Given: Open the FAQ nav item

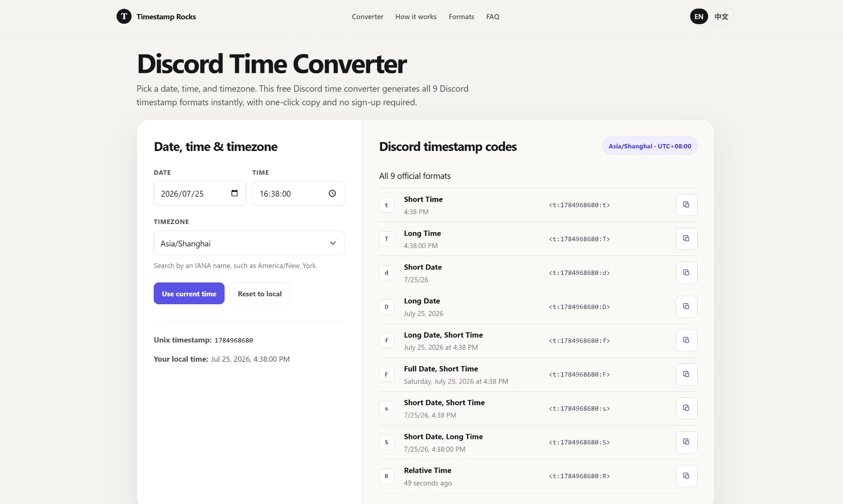Looking at the screenshot, I should pos(493,17).
